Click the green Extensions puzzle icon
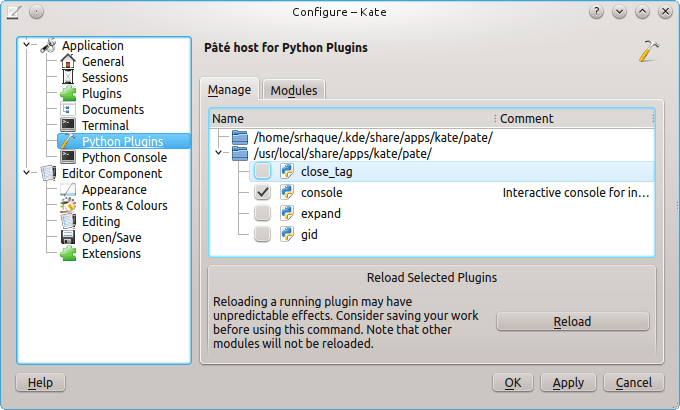This screenshot has height=410, width=680. (x=68, y=253)
